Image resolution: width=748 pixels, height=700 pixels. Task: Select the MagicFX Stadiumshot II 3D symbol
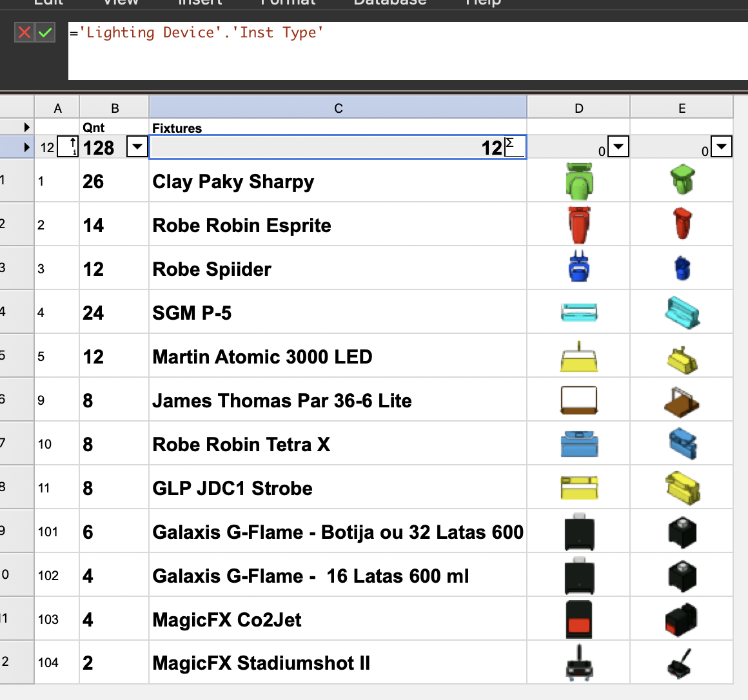point(680,663)
